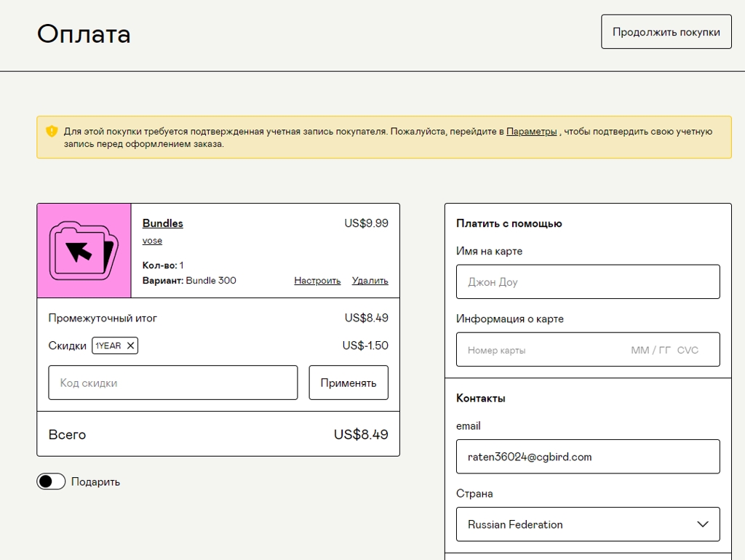Open the Bundles product title link
Screen dimensions: 745x560
tap(162, 223)
